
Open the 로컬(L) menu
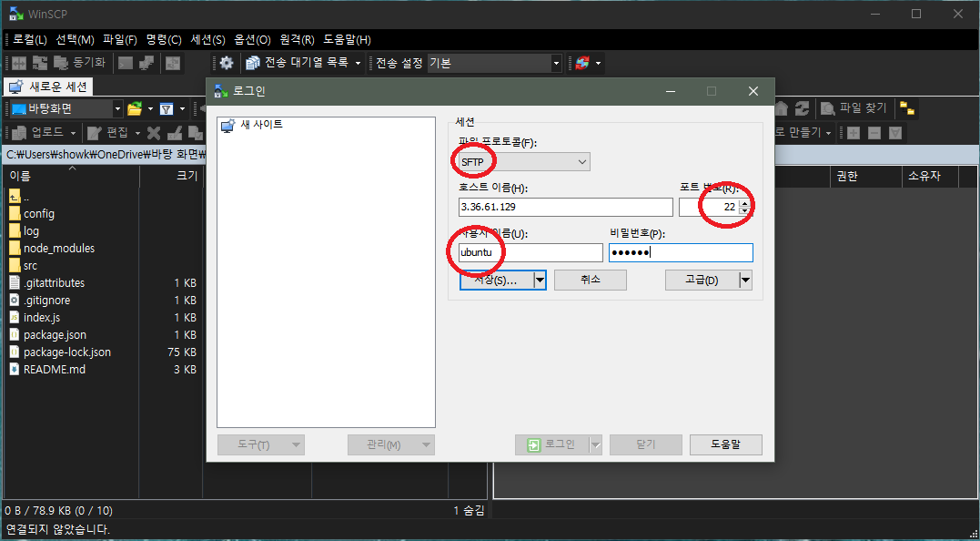tap(29, 39)
